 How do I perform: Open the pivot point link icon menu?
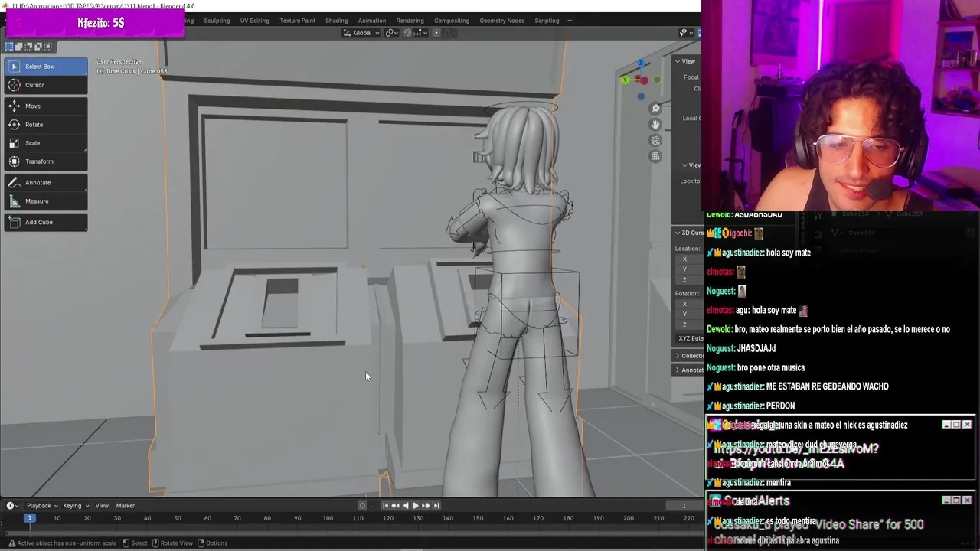392,33
